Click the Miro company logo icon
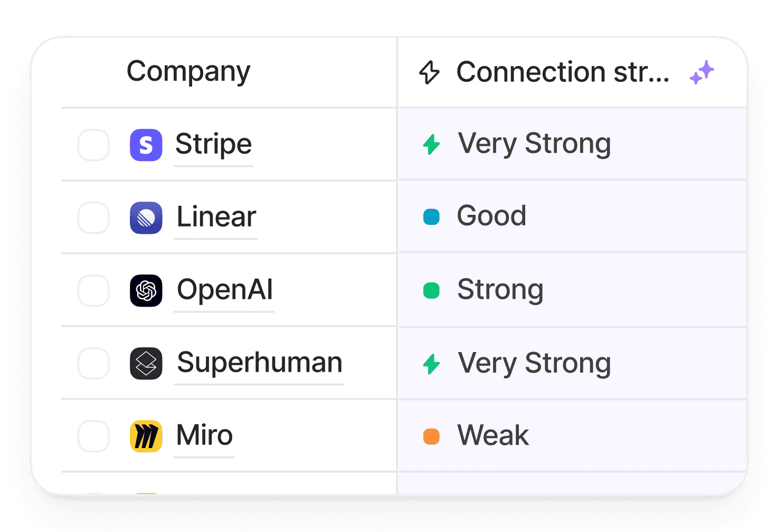This screenshot has width=777, height=532. [x=146, y=436]
